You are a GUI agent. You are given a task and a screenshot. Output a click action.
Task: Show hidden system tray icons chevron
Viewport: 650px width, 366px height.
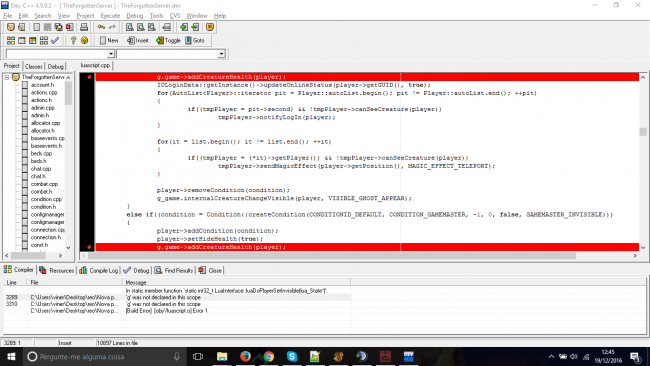point(551,356)
